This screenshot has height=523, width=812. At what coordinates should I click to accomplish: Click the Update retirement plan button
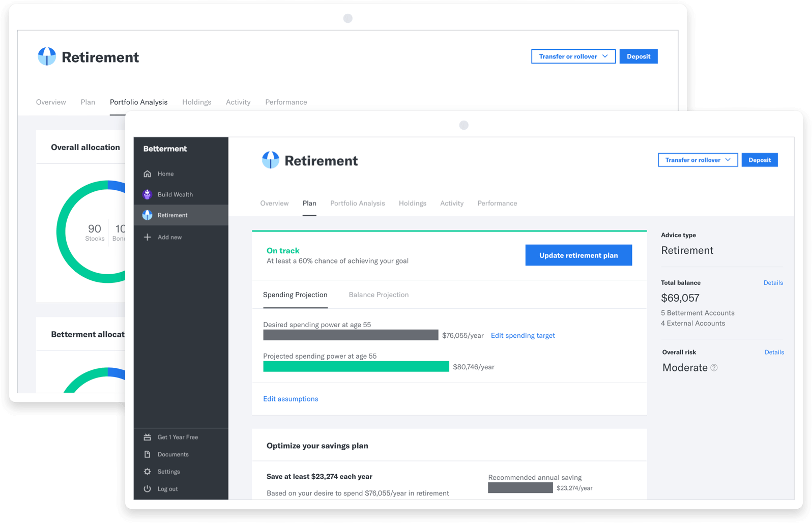tap(578, 255)
